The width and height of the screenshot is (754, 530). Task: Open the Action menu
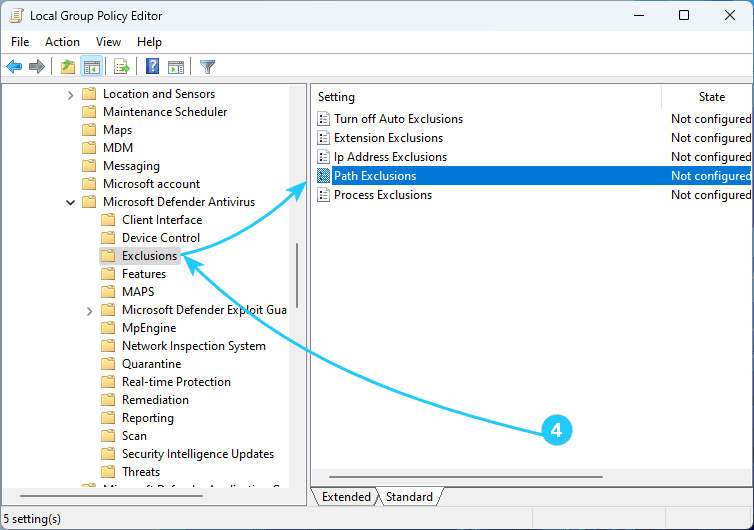tap(62, 42)
